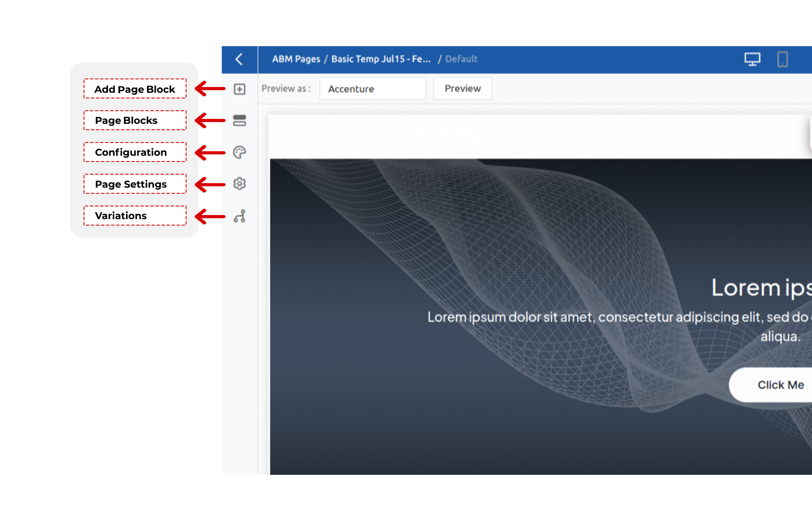Click Basic Temp Jul15 breadcrumb item
This screenshot has height=513, width=812.
pos(381,59)
